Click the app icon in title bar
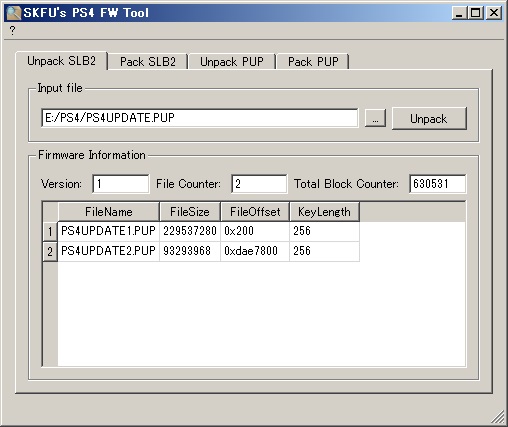Viewport: 508px width, 427px height. (14, 13)
